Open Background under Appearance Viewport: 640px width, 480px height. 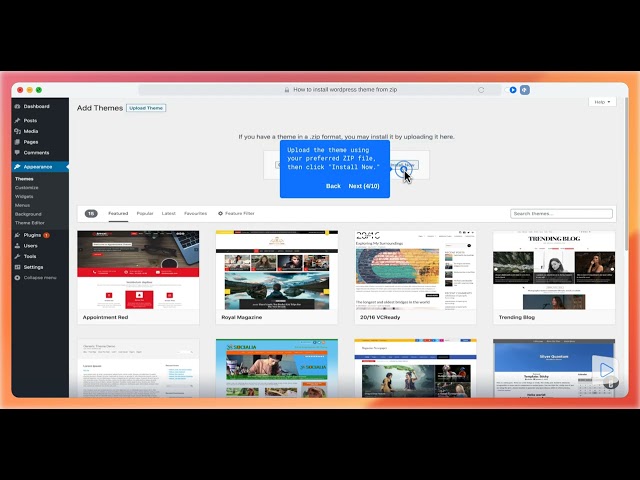click(x=28, y=214)
